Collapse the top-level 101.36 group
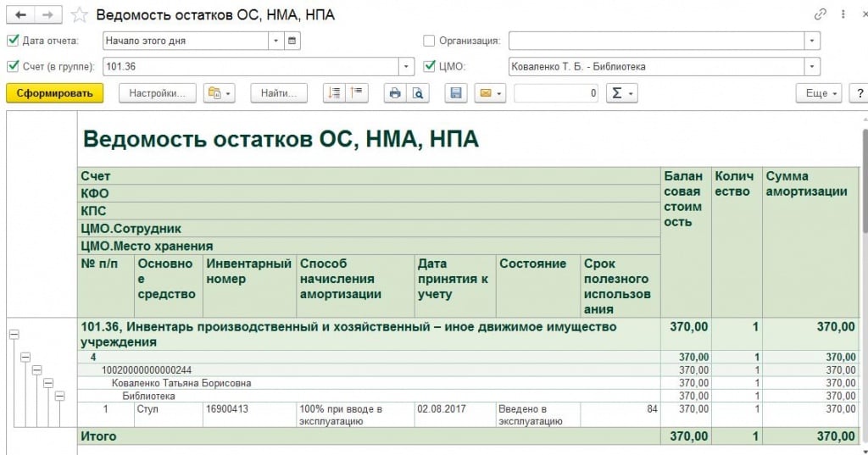The width and height of the screenshot is (868, 455). tap(14, 335)
